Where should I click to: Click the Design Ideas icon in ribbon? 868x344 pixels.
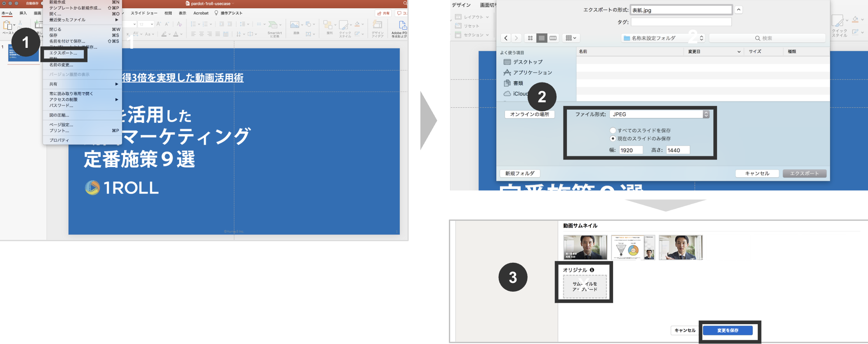click(377, 26)
